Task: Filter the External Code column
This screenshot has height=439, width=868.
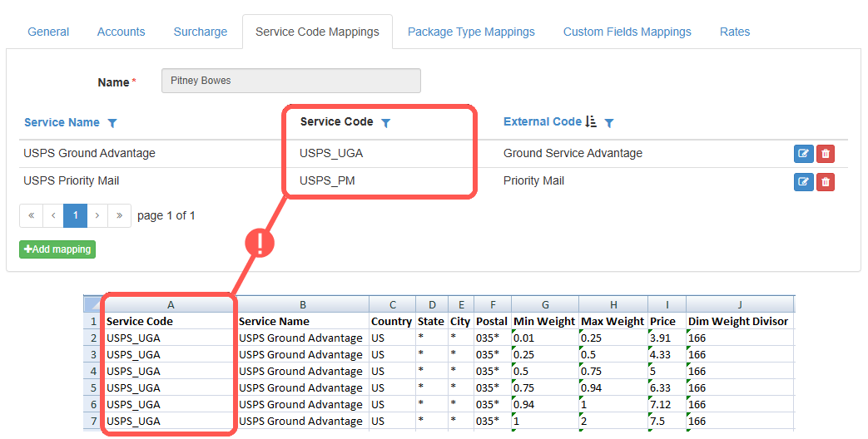Action: pos(609,123)
